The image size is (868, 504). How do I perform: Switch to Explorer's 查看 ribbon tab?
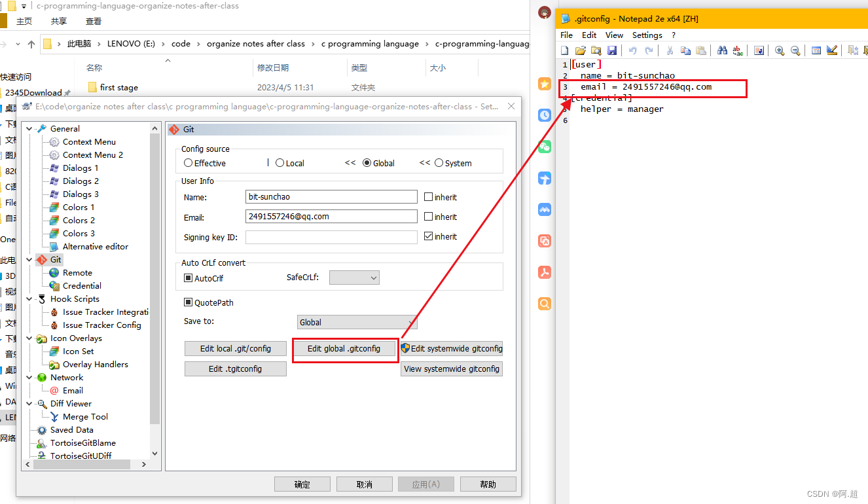click(x=94, y=21)
